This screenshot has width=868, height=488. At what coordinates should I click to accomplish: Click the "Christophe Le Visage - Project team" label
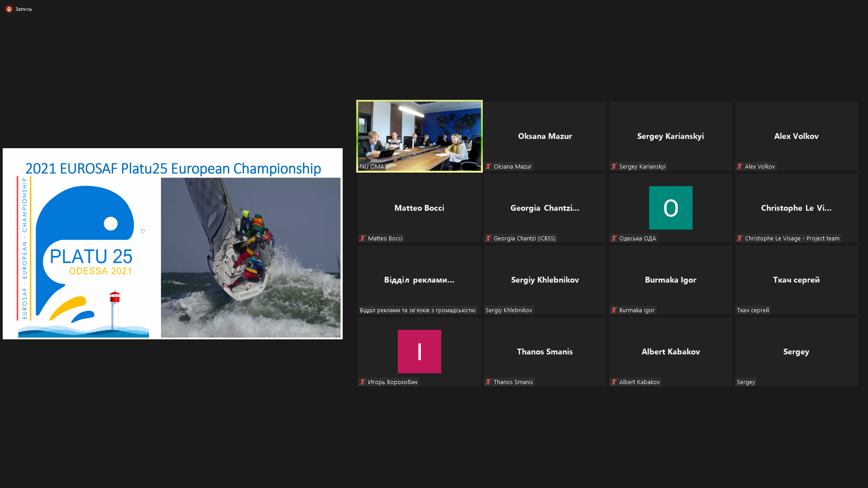click(x=792, y=239)
